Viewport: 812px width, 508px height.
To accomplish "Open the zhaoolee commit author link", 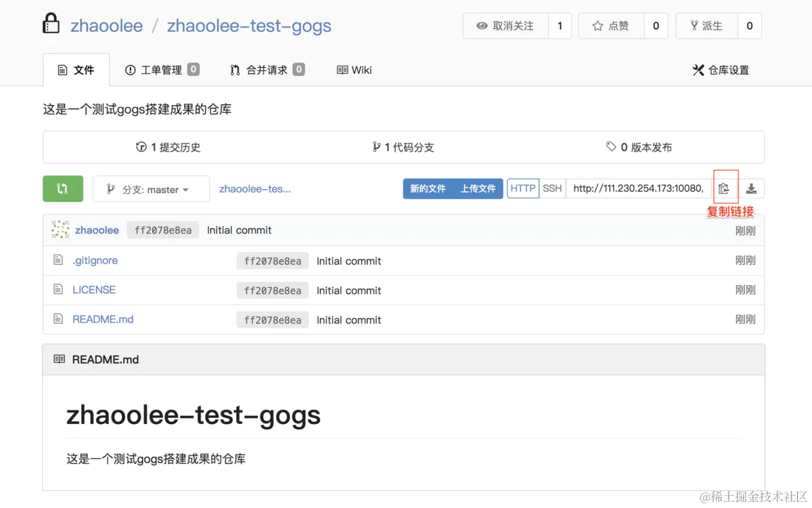I will [97, 230].
